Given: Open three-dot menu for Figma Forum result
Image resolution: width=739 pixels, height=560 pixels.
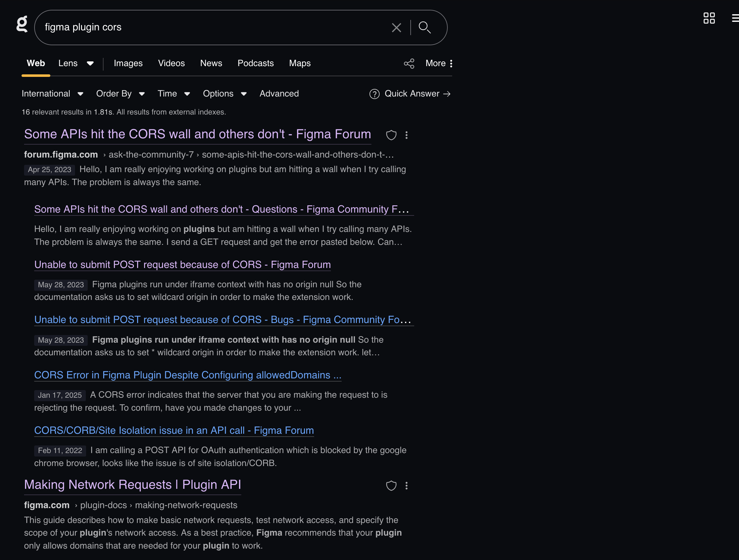Looking at the screenshot, I should point(407,135).
